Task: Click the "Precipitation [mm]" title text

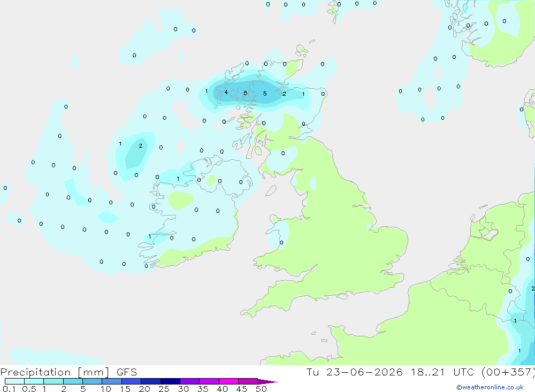Action: (x=55, y=372)
